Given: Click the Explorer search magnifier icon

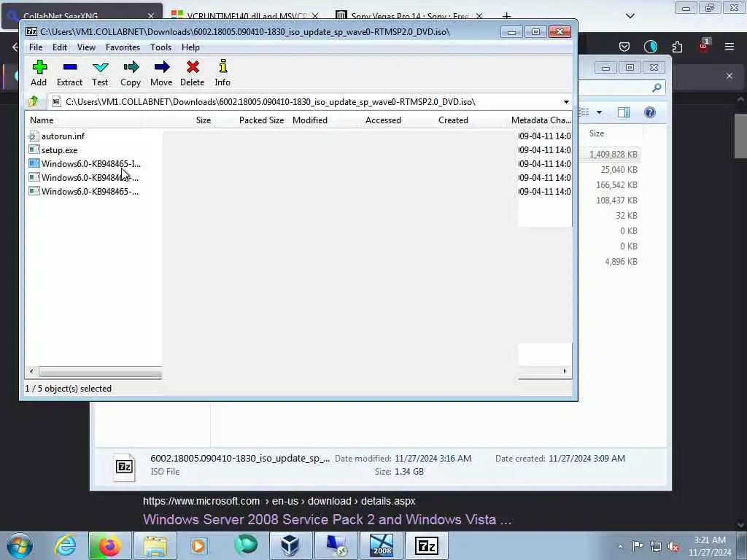Looking at the screenshot, I should [x=657, y=87].
